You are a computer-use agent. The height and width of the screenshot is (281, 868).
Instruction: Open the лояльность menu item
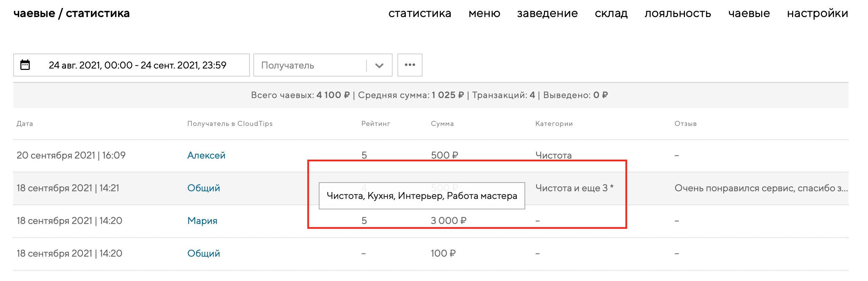(678, 13)
